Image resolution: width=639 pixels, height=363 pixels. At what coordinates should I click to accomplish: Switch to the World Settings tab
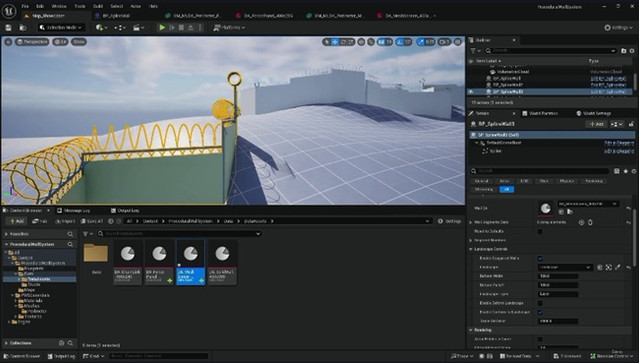[593, 113]
